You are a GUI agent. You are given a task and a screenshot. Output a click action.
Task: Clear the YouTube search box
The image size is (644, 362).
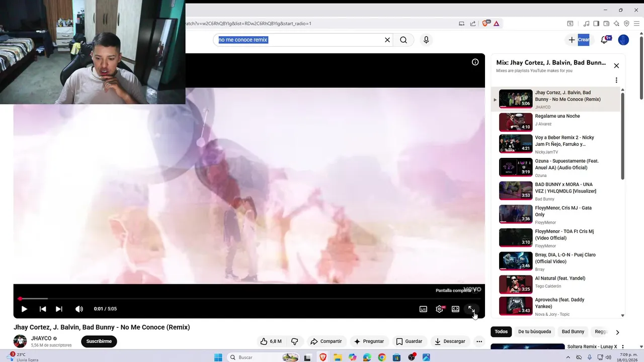pos(387,40)
